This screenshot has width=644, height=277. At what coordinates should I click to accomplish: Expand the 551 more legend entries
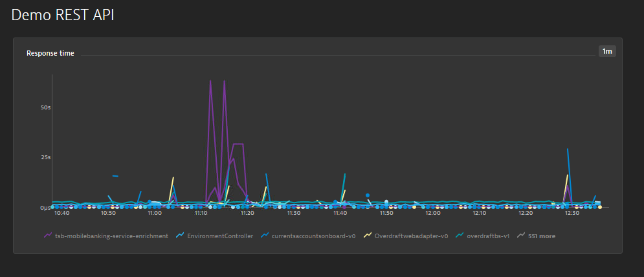pyautogui.click(x=542, y=236)
